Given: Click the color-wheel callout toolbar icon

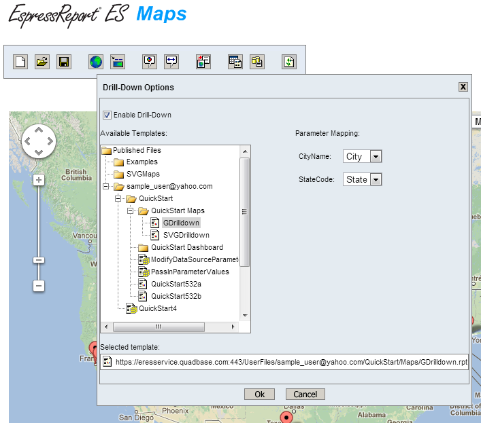Looking at the screenshot, I should click(149, 62).
